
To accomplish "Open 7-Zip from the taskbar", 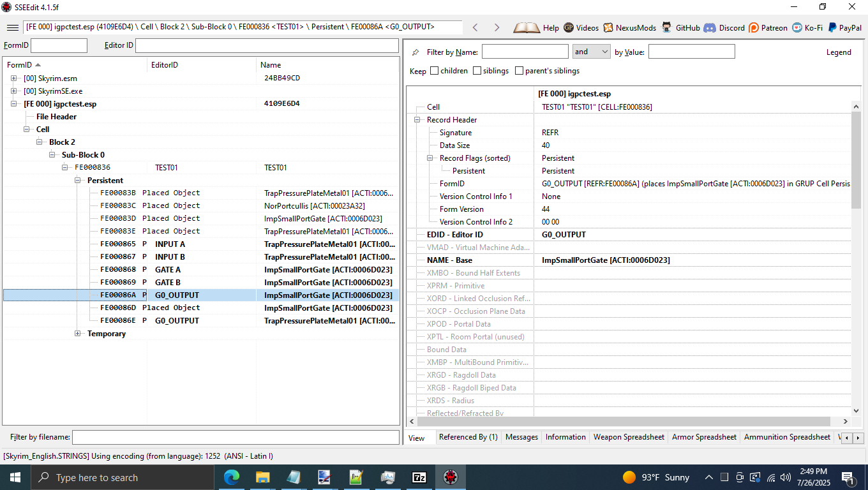I will (x=419, y=477).
